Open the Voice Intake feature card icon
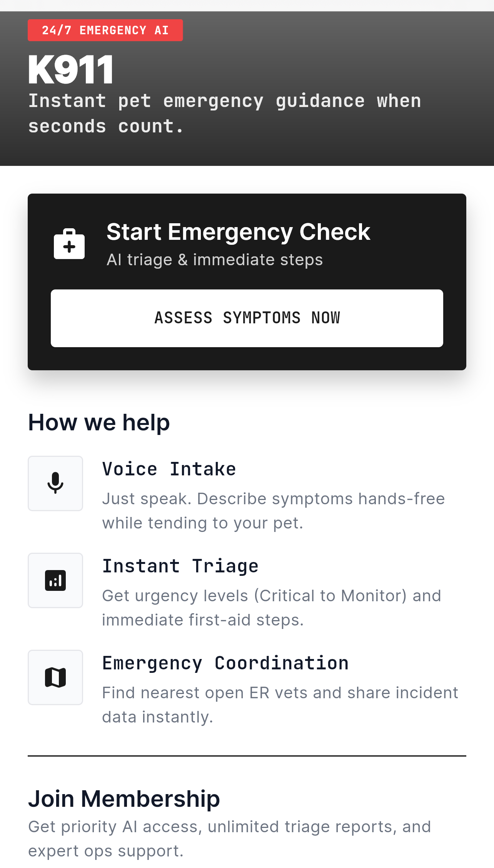 (x=55, y=483)
